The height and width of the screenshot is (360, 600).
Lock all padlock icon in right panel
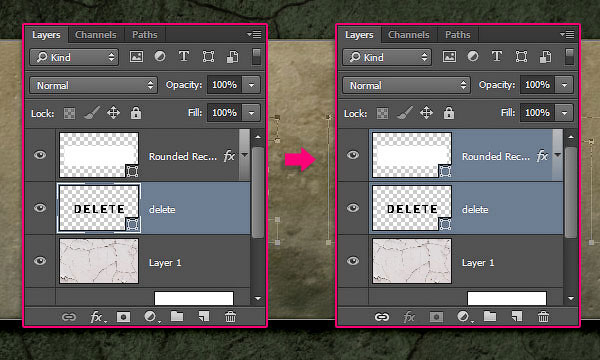tap(449, 113)
